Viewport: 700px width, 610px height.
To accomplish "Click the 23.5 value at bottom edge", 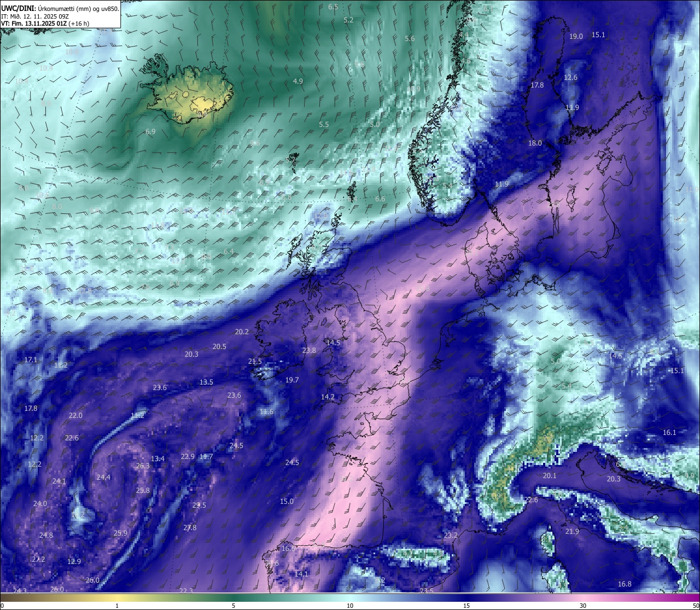I will tap(427, 590).
